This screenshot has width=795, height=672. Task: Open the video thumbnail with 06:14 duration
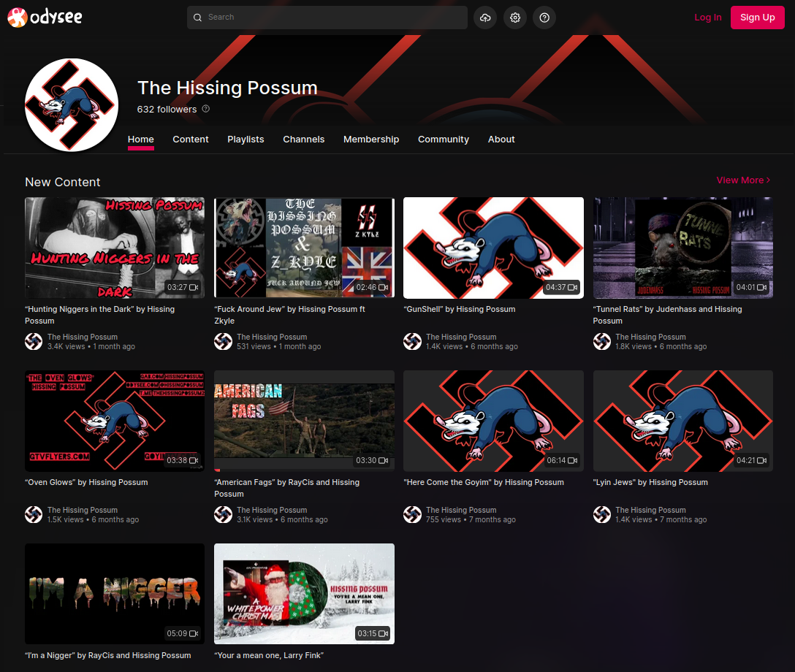tap(493, 421)
